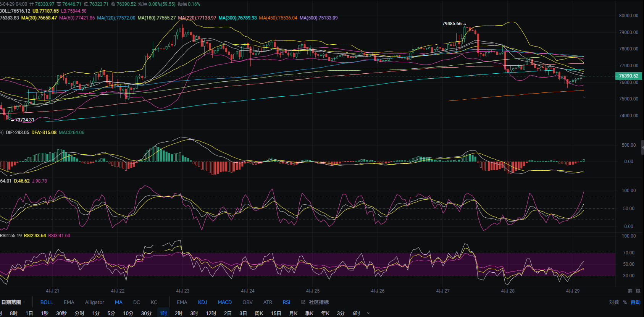Screen dimensions: 644x317
Task: Enable 对数 logarithmic price scale
Action: tap(614, 302)
